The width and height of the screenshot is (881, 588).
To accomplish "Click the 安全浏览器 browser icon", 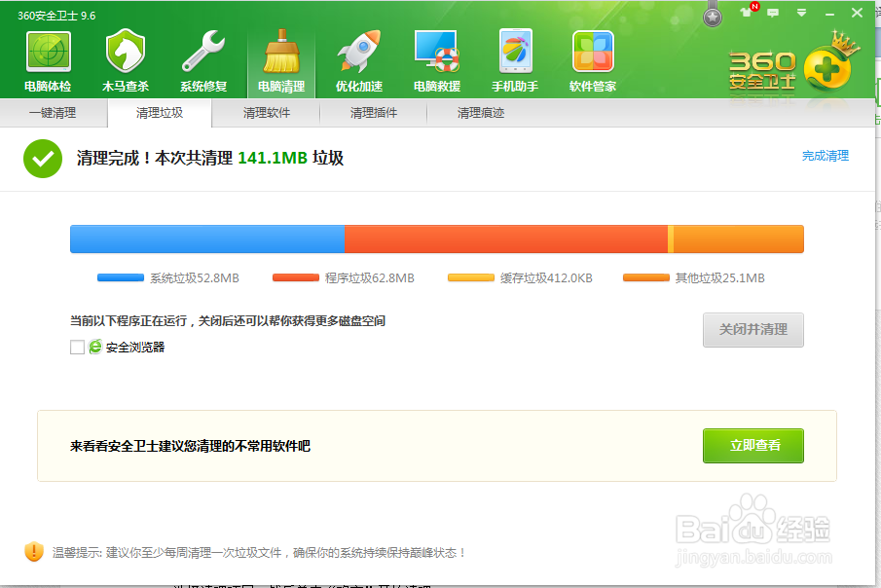I will point(95,347).
